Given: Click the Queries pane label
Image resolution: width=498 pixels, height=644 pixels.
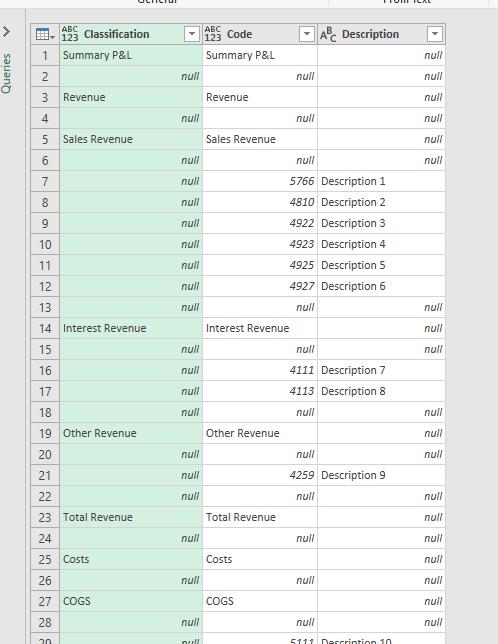Looking at the screenshot, I should point(6,74).
